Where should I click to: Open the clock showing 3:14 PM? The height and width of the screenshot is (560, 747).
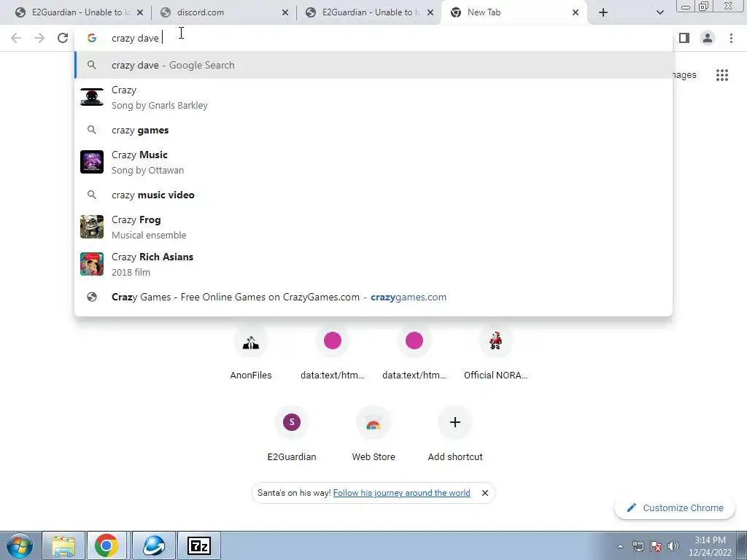pos(710,546)
